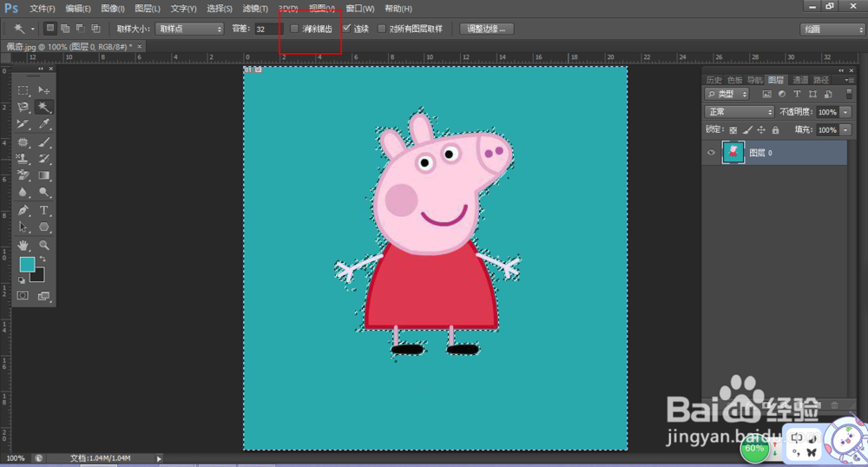Uncheck the 连续 contiguous checkbox

pyautogui.click(x=346, y=29)
